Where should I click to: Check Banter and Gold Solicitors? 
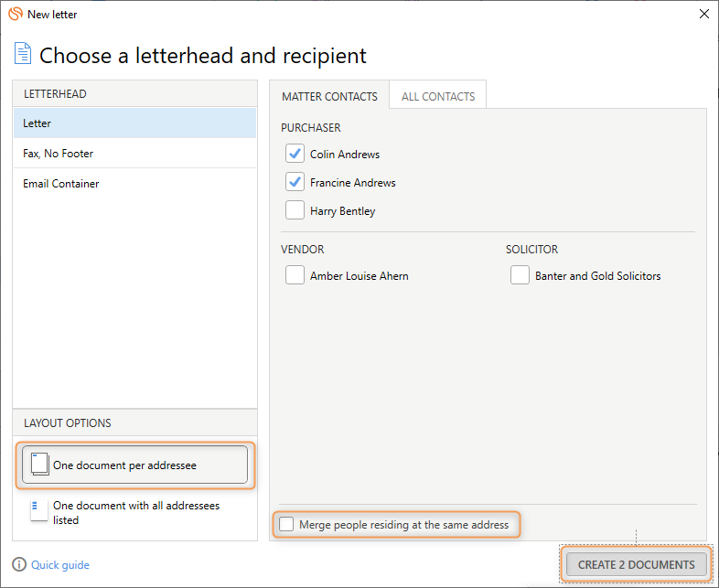[x=520, y=275]
